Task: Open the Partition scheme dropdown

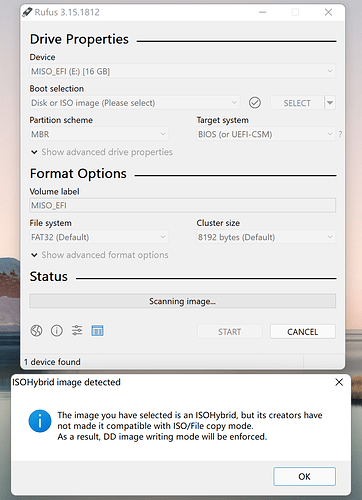Action: 99,134
